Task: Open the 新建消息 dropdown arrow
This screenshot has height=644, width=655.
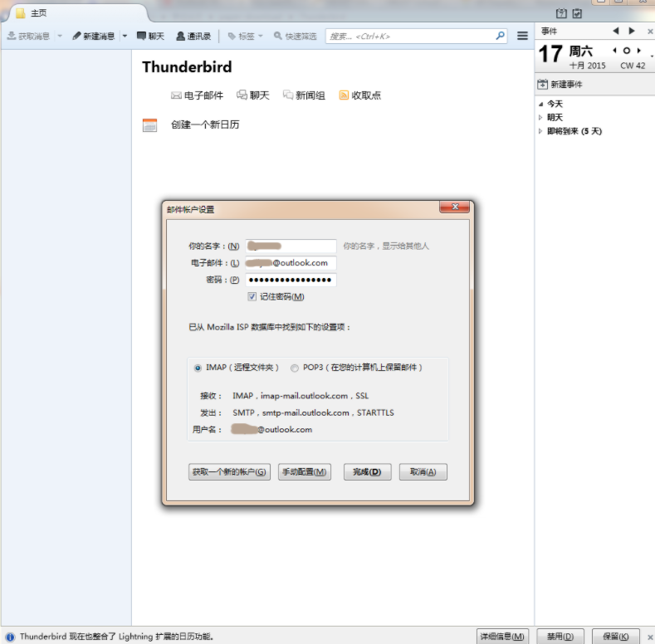Action: coord(125,37)
